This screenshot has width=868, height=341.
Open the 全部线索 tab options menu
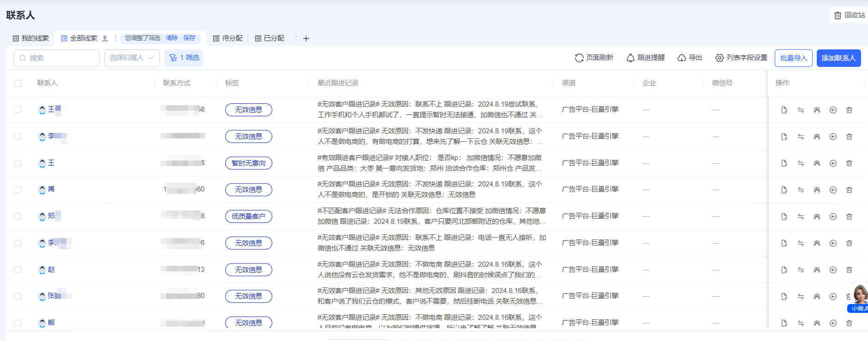click(x=115, y=38)
